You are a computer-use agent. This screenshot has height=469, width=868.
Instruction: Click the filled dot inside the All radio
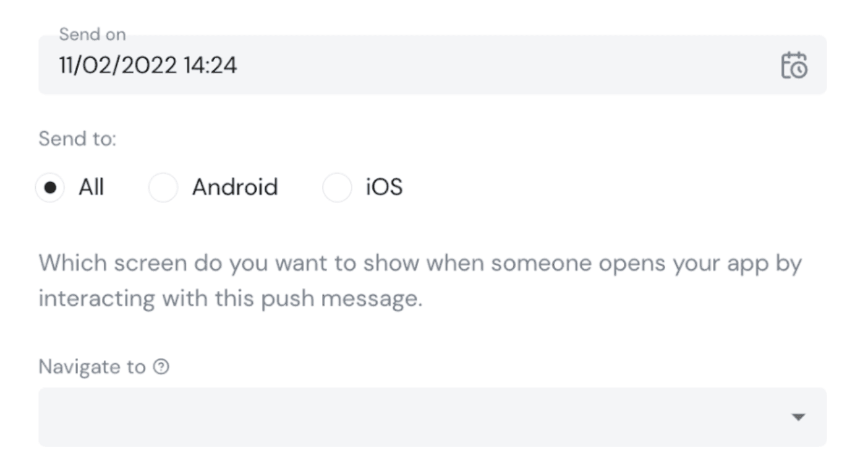click(50, 187)
